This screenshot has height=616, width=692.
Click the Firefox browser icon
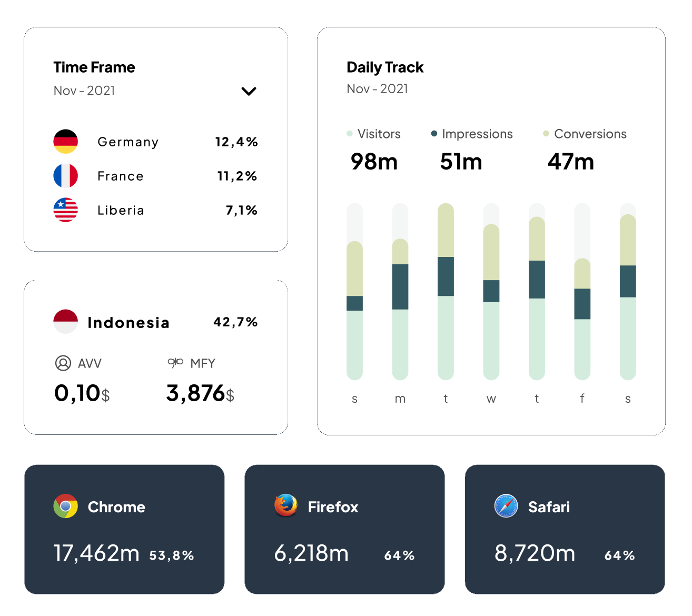click(x=286, y=506)
